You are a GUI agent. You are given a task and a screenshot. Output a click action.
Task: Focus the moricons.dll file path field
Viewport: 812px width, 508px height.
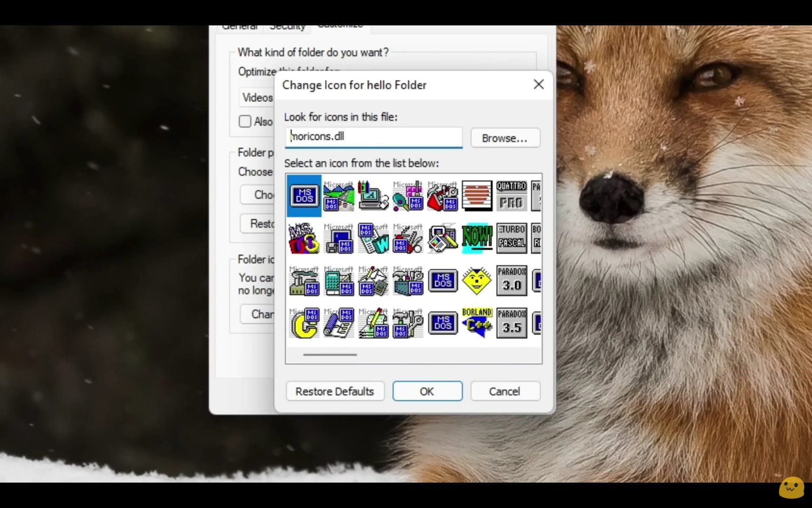374,137
